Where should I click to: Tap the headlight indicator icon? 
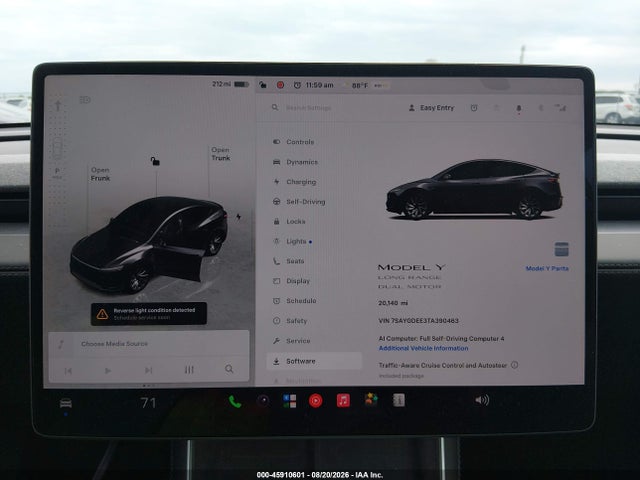(x=85, y=100)
